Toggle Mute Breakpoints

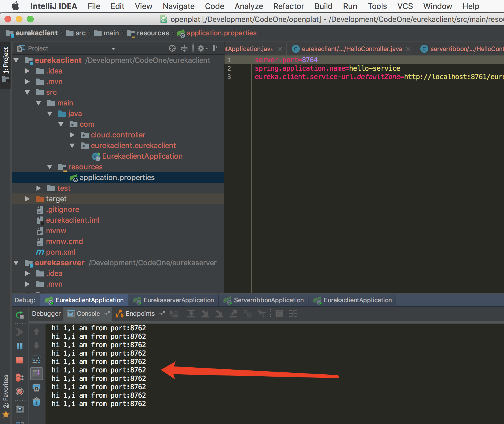(20, 391)
